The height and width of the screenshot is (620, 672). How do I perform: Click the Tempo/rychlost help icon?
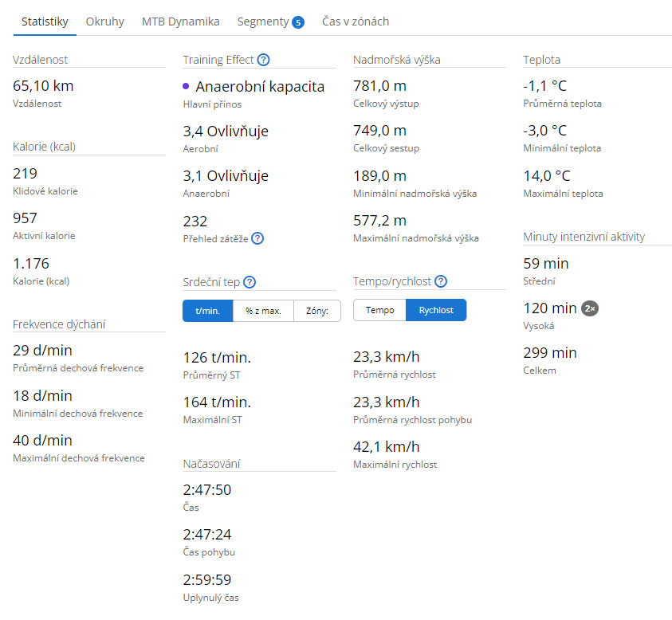point(441,281)
